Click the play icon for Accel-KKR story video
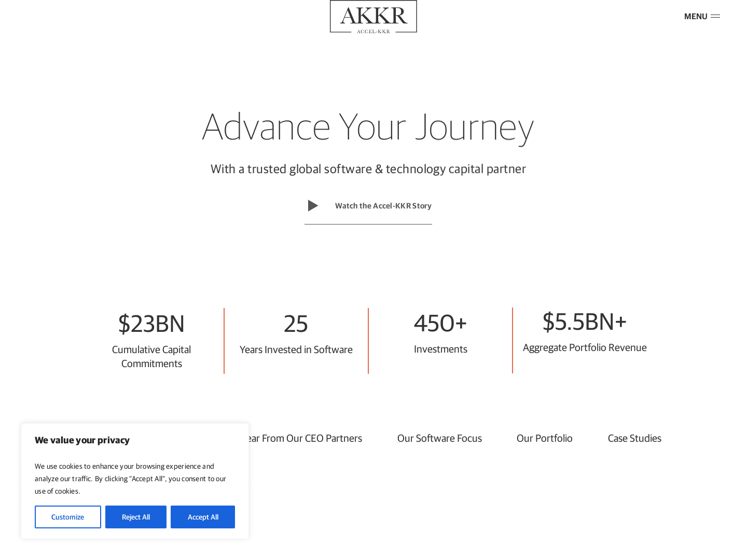 [x=313, y=205]
